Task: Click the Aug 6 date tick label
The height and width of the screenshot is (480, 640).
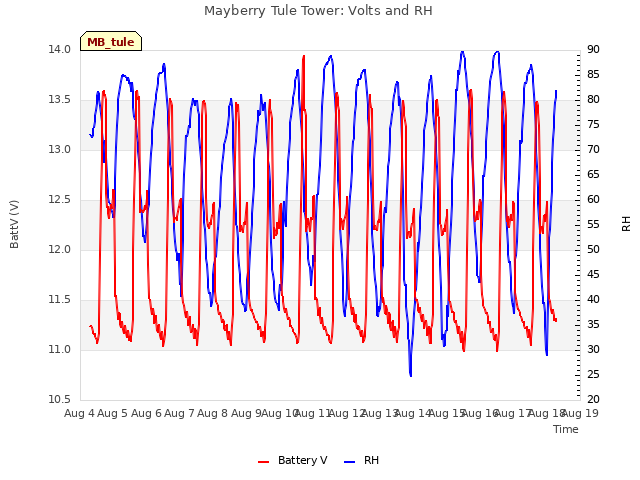Action: tap(146, 413)
